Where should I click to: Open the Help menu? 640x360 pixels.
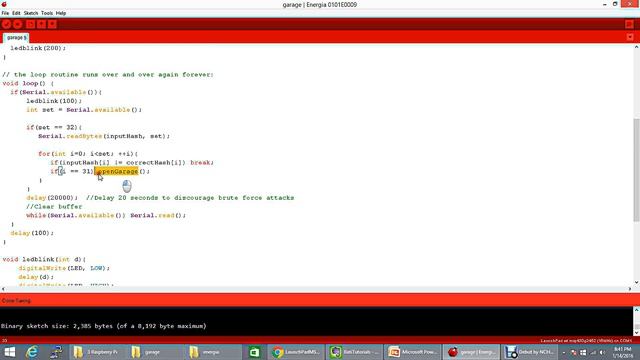coord(61,13)
